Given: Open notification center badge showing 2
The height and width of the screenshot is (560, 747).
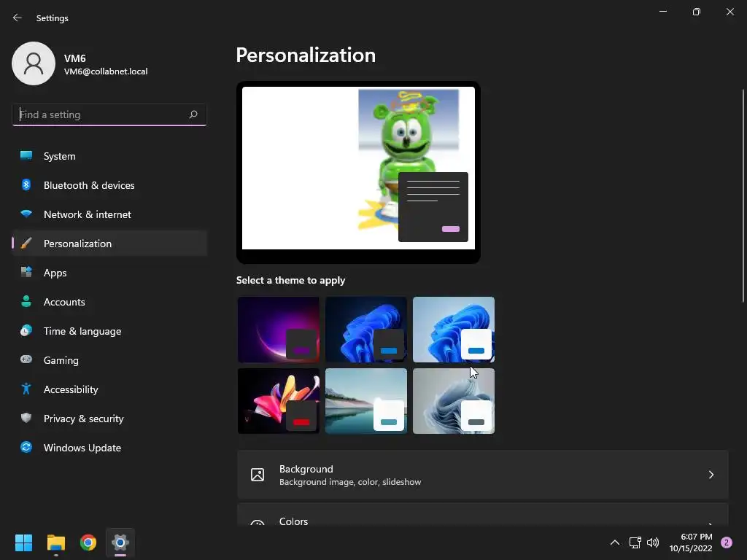Looking at the screenshot, I should [x=727, y=542].
